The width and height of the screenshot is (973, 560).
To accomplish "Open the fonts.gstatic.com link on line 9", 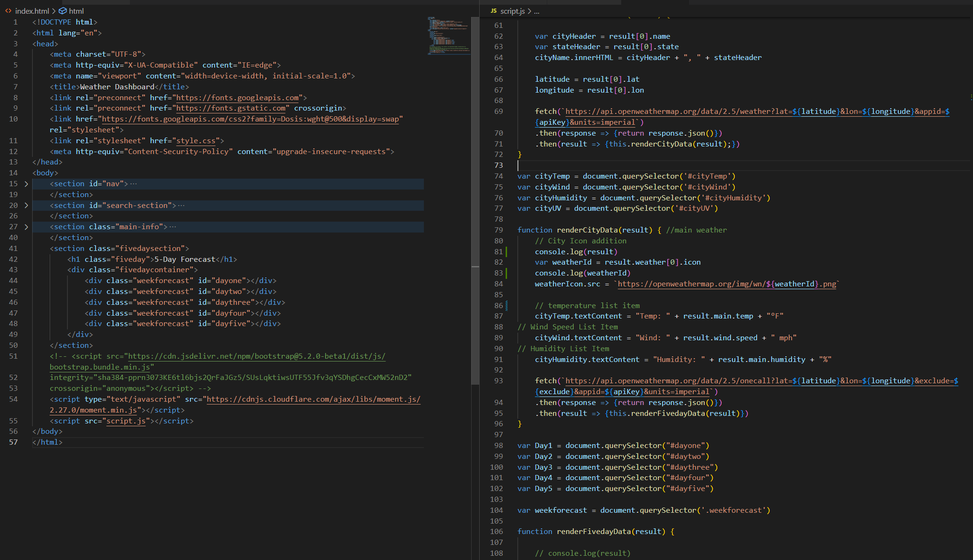I will (231, 108).
